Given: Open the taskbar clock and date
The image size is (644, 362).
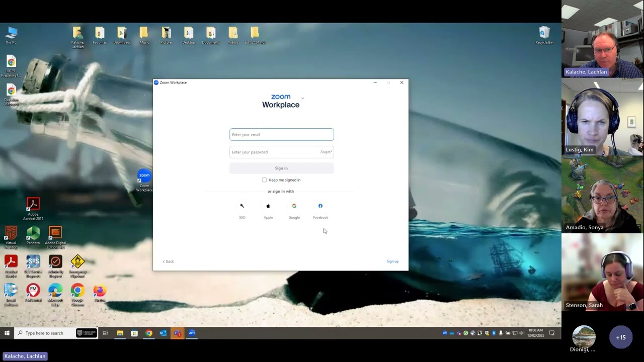Looking at the screenshot, I should click(536, 333).
